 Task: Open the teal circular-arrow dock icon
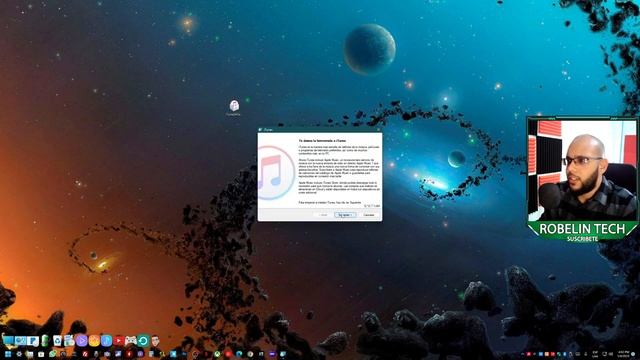pyautogui.click(x=143, y=340)
